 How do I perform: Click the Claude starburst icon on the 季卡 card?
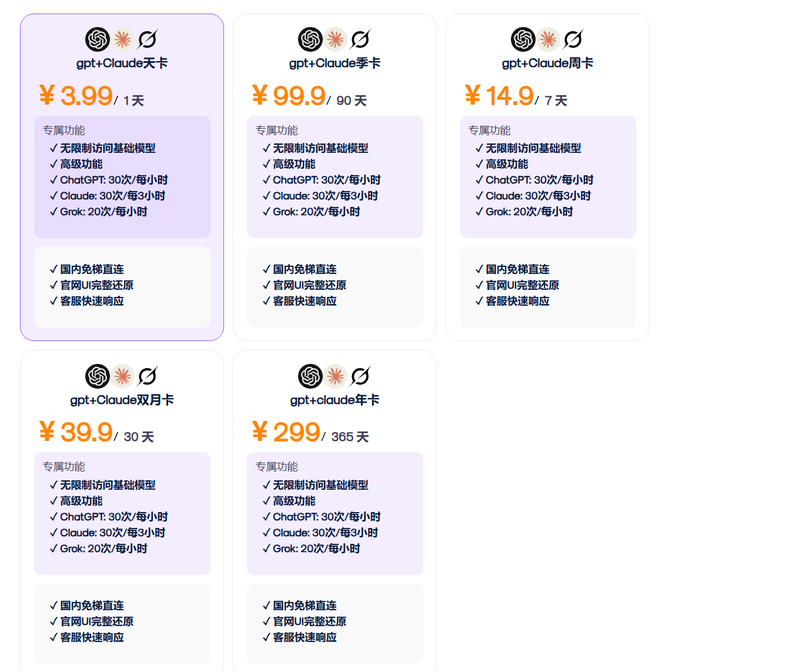tap(335, 39)
